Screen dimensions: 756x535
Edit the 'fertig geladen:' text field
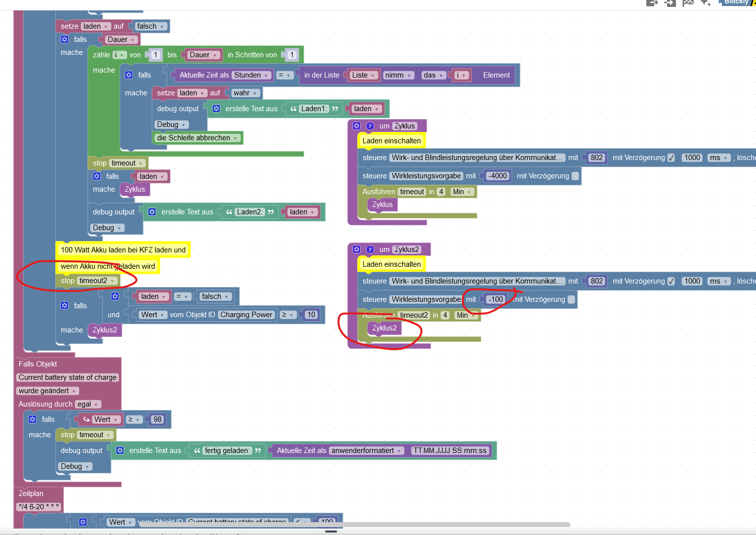coord(227,451)
